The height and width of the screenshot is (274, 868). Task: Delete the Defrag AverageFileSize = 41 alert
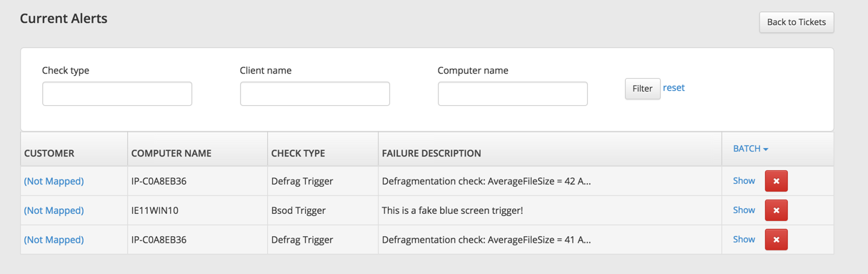coord(776,240)
